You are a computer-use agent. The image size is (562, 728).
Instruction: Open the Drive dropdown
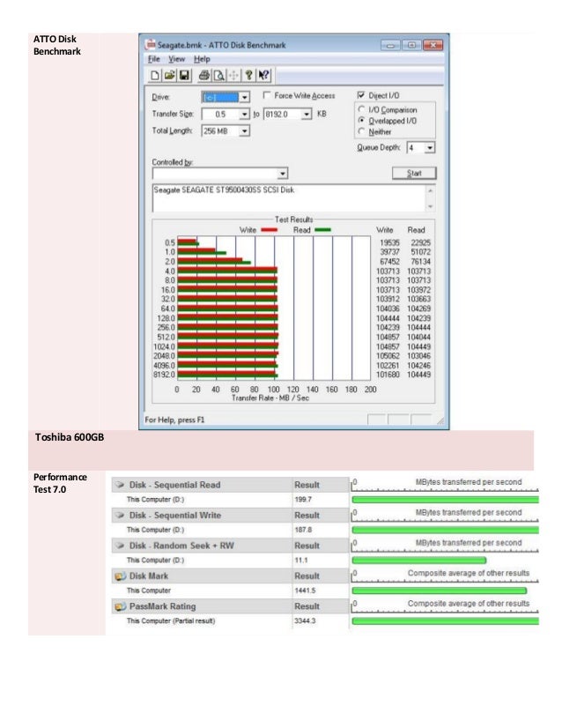tap(245, 97)
